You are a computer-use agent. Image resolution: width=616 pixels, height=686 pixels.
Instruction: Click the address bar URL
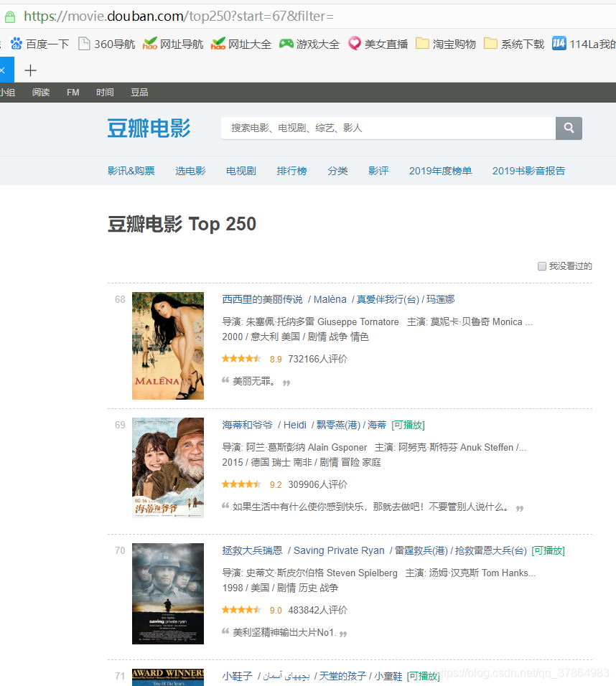(179, 17)
